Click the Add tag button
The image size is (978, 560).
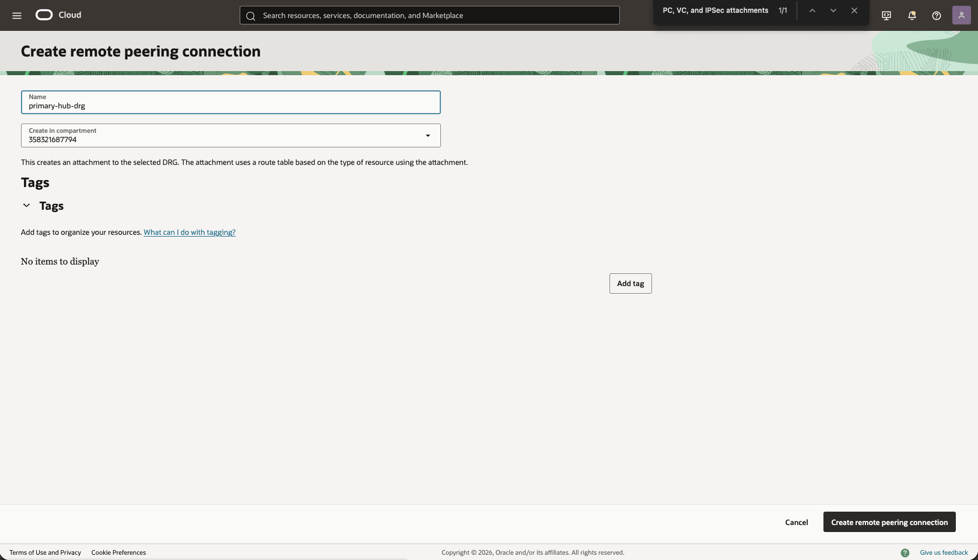click(630, 283)
